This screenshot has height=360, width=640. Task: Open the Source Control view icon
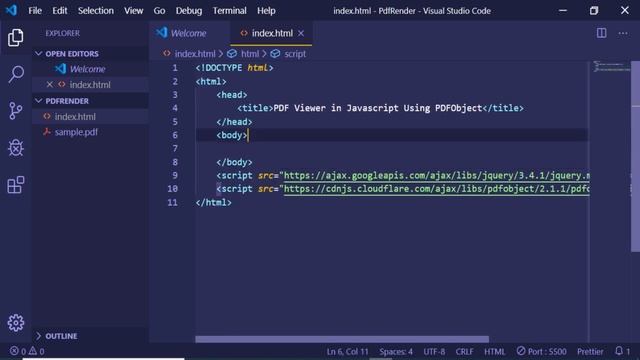pos(16,111)
